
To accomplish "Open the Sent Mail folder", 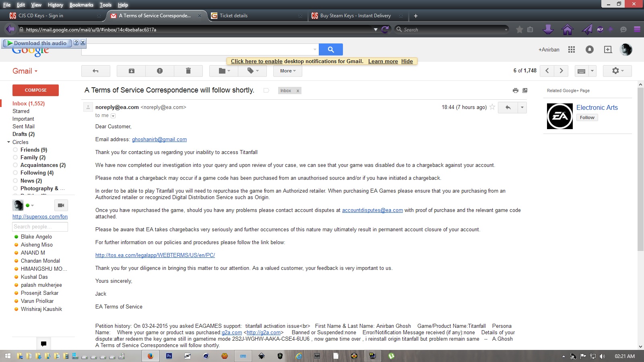I will (x=23, y=126).
